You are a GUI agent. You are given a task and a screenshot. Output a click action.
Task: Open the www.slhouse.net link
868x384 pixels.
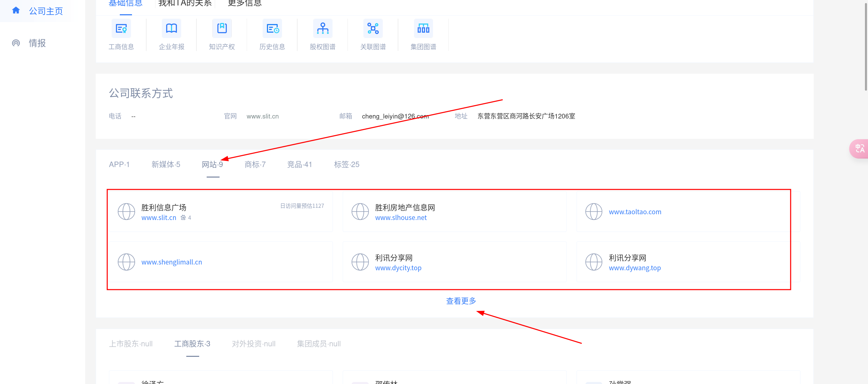(401, 218)
